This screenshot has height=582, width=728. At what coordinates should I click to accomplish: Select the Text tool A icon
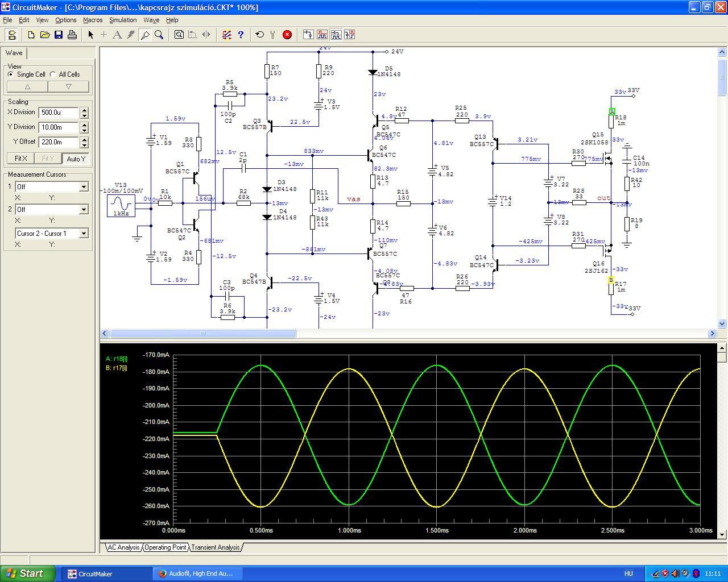tap(117, 35)
